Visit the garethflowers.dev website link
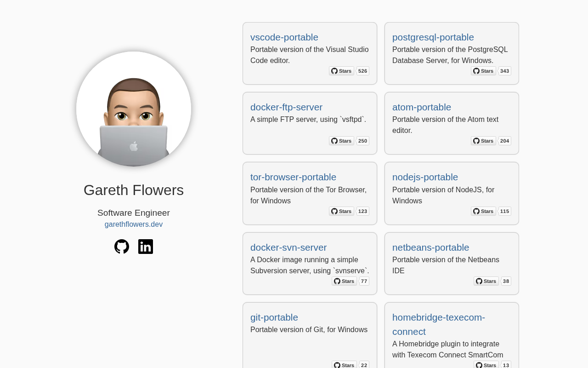The width and height of the screenshot is (588, 368). click(134, 224)
